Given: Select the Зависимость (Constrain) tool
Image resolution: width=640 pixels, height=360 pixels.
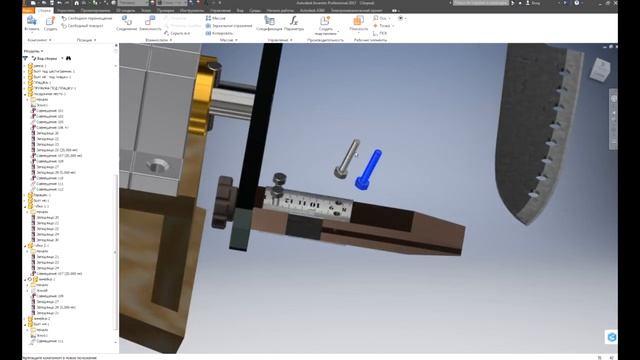Looking at the screenshot, I should [x=150, y=23].
